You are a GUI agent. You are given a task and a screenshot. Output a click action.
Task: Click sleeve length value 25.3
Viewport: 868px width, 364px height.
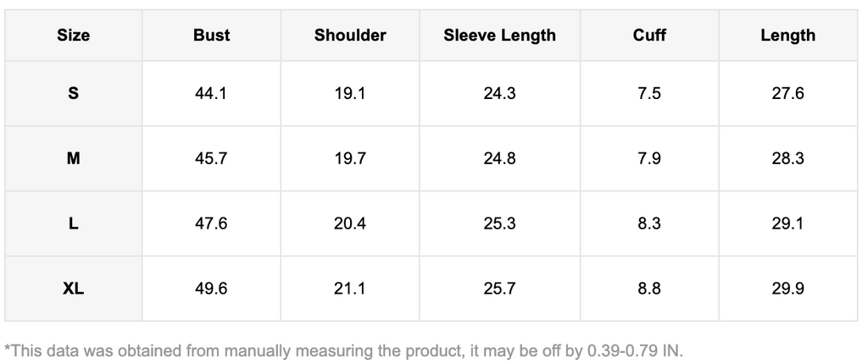click(499, 224)
